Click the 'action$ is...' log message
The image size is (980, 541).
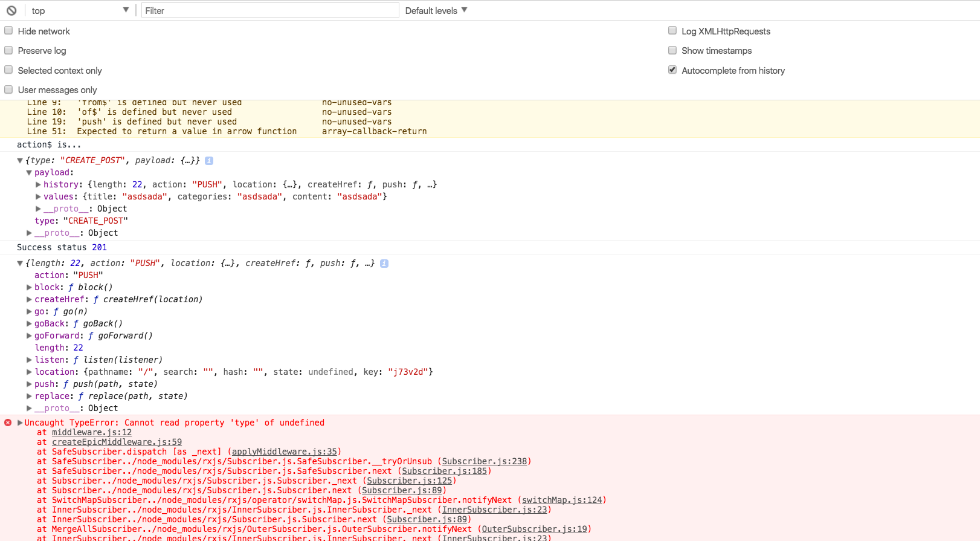[x=49, y=144]
